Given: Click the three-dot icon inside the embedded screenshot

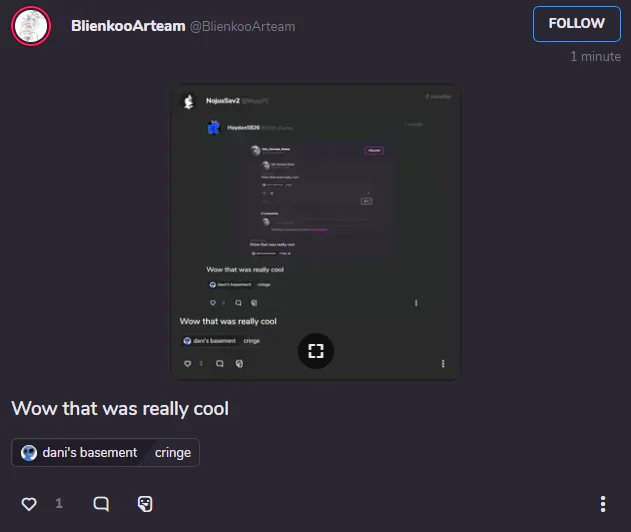Looking at the screenshot, I should pyautogui.click(x=443, y=364).
